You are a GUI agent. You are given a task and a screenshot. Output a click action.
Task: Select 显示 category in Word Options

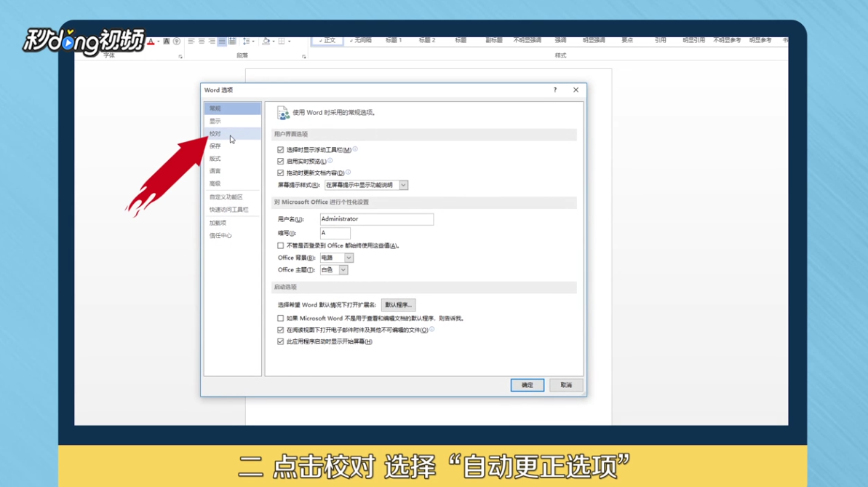(233, 121)
